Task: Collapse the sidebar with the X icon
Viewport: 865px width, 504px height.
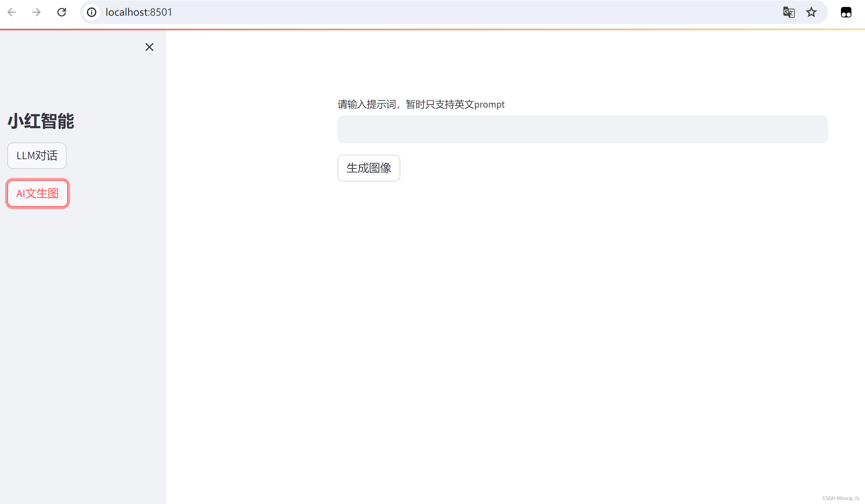Action: pyautogui.click(x=149, y=47)
